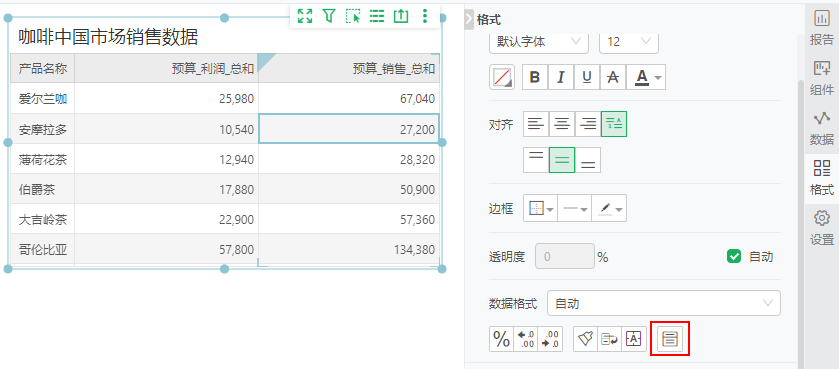Toggle bold text formatting
Screen dimensions: 839x369
(x=535, y=78)
